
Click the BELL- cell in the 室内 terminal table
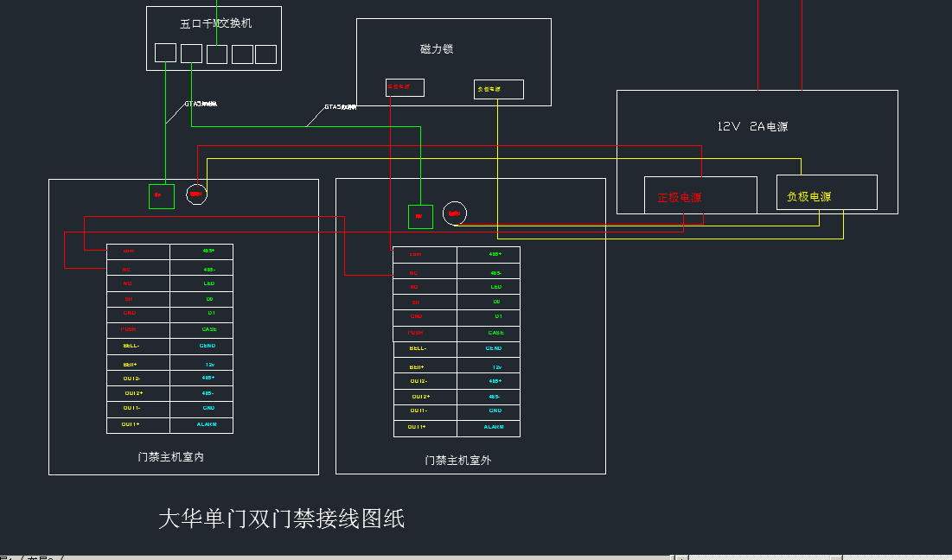coord(137,347)
